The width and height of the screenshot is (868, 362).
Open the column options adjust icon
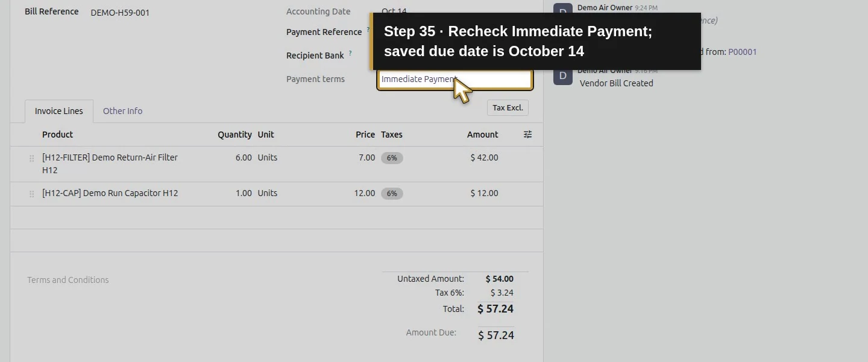[527, 135]
